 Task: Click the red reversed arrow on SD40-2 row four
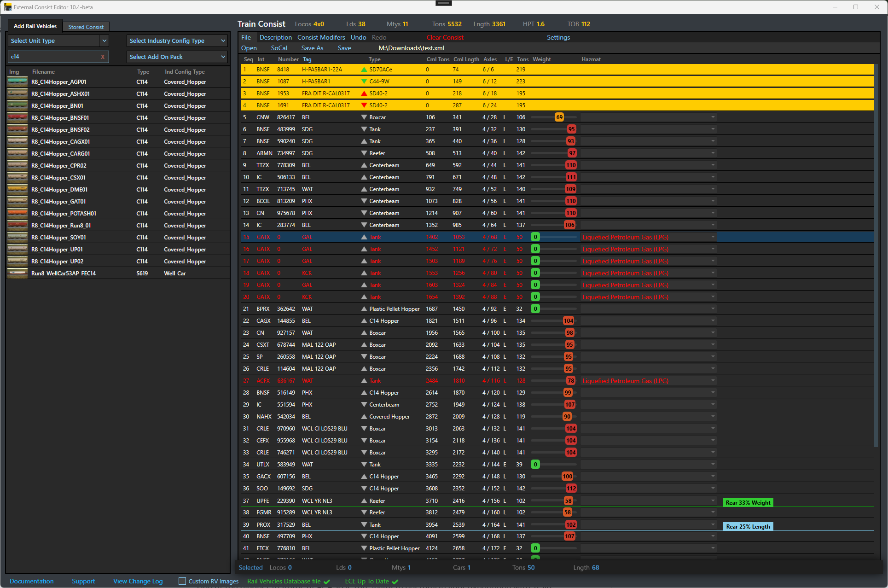pos(363,105)
